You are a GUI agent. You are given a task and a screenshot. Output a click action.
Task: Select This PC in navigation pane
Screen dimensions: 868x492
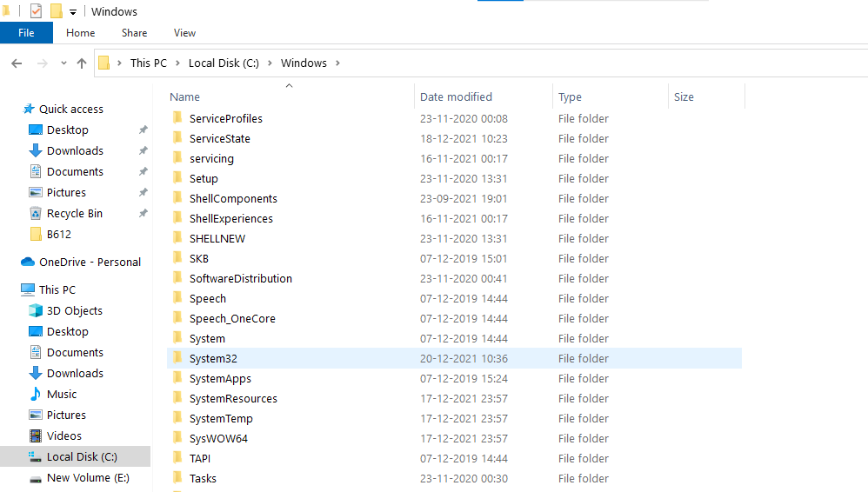tap(57, 289)
